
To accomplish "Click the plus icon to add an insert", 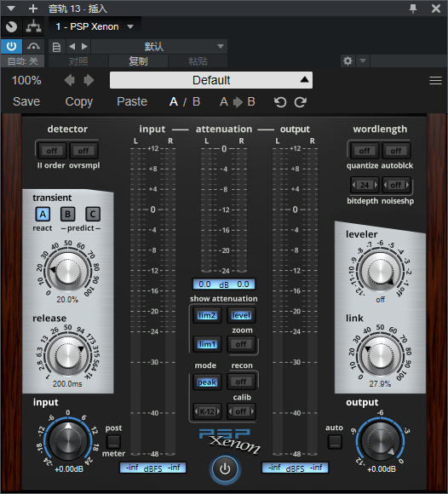I will click(33, 9).
